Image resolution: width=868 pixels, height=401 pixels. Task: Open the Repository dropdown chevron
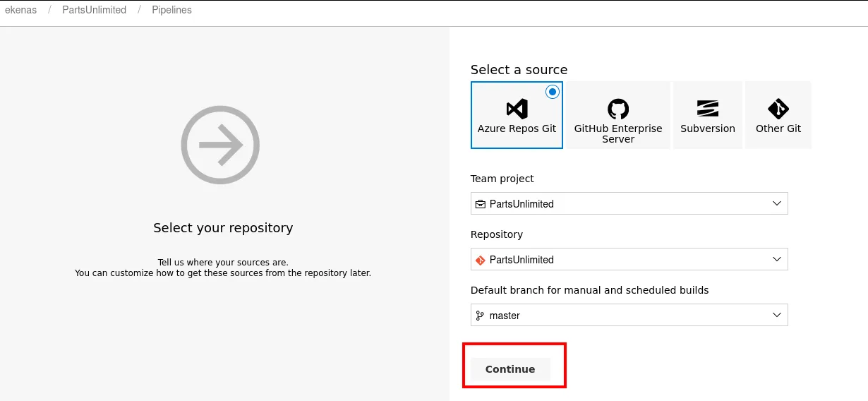(777, 259)
